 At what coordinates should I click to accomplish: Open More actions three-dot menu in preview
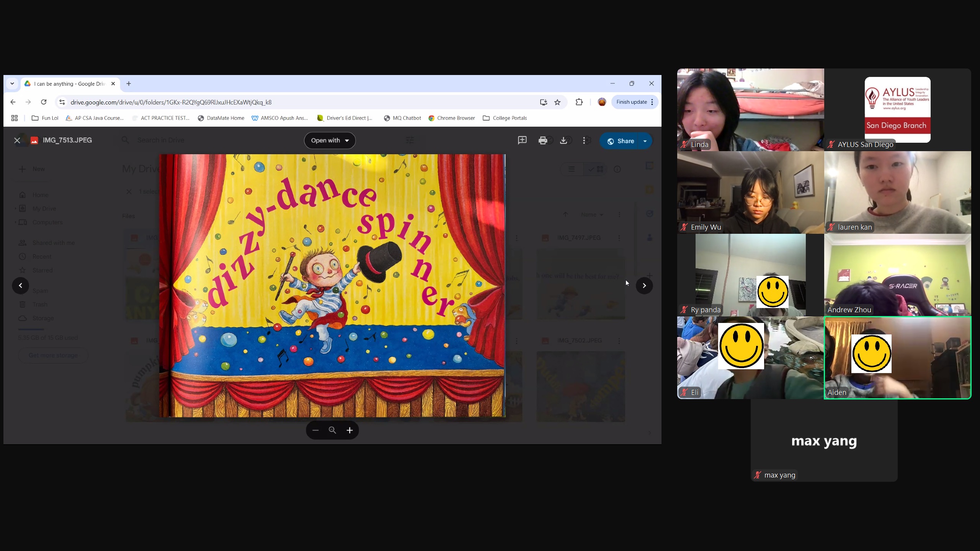point(584,140)
